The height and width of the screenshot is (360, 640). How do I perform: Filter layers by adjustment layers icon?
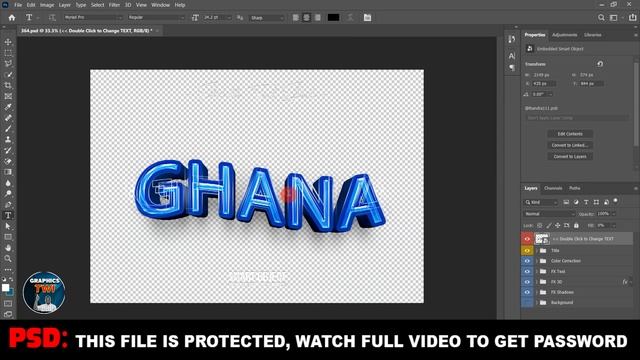[576, 202]
